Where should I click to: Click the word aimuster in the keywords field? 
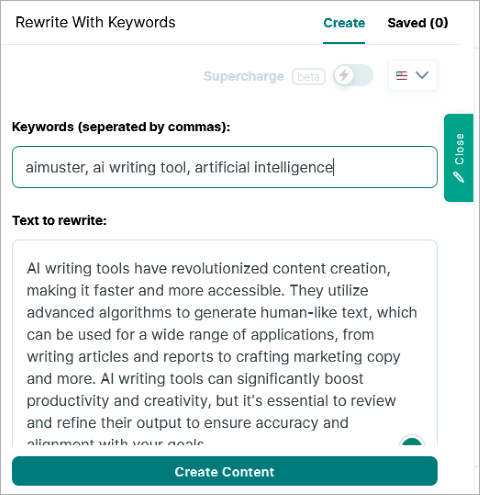(x=56, y=167)
